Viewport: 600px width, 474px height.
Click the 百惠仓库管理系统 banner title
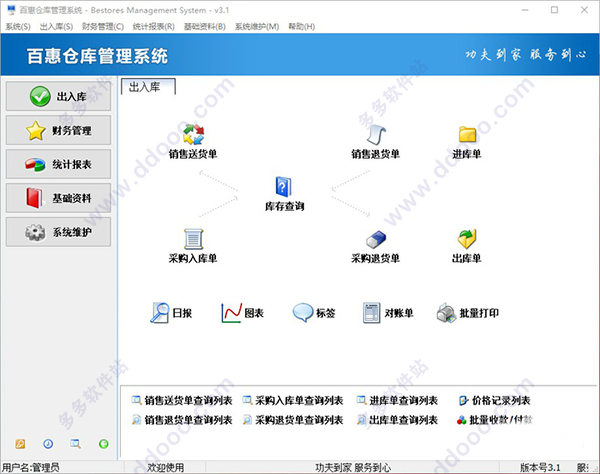click(97, 56)
